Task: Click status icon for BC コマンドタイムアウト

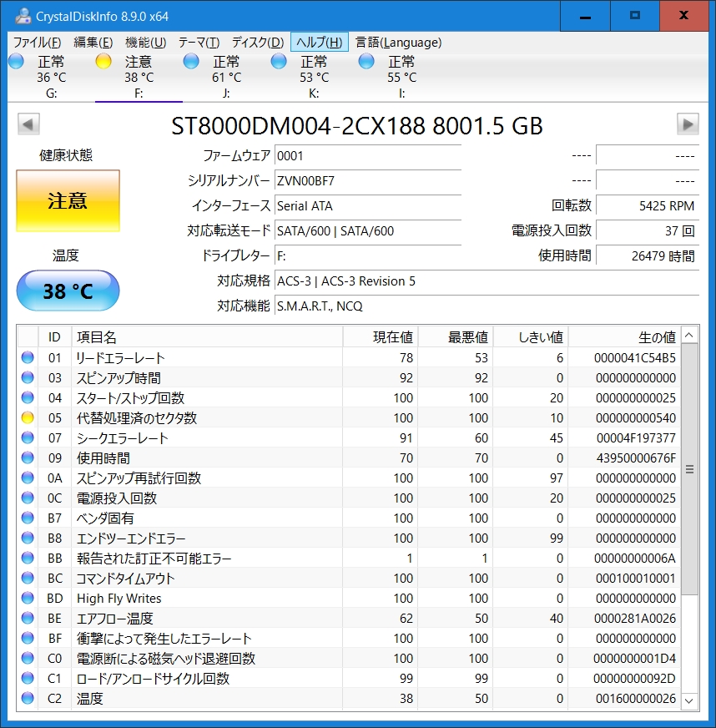Action: click(x=28, y=578)
